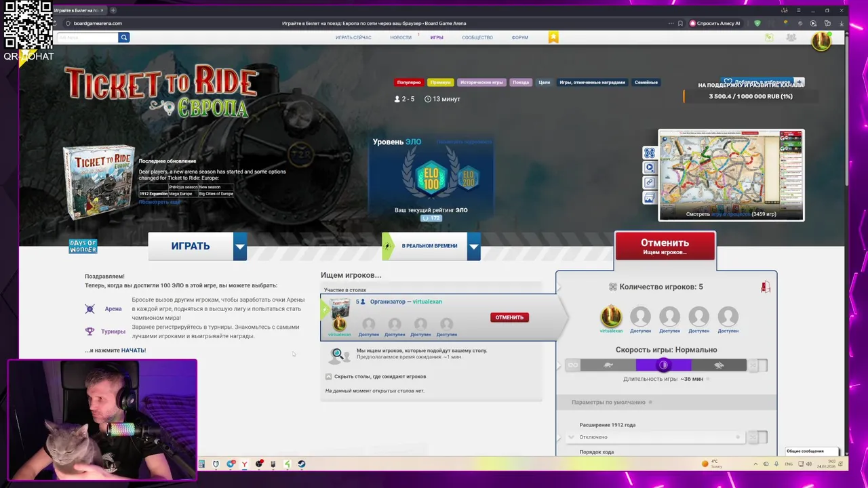Click the first Доступен empty seat in table row
The image size is (868, 488).
tap(368, 327)
